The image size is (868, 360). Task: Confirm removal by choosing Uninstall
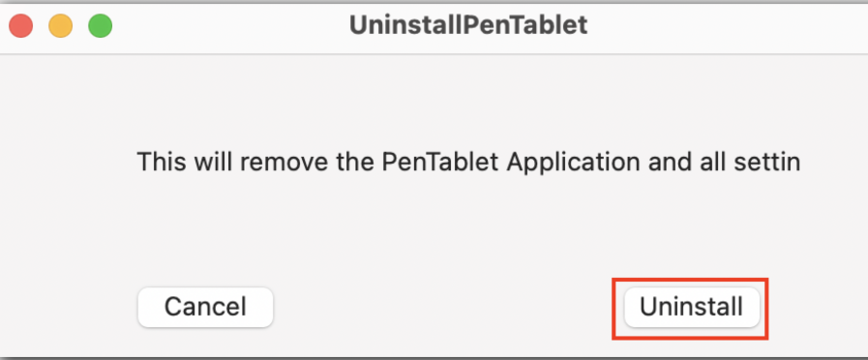pos(692,308)
